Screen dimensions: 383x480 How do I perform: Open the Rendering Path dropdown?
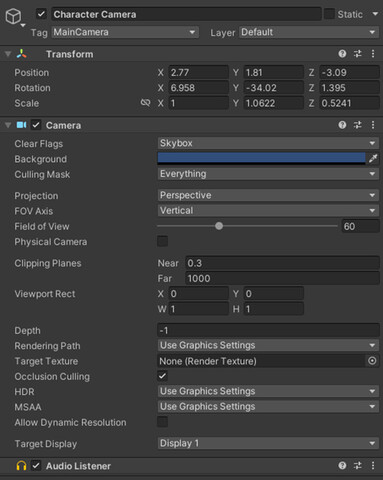pos(268,345)
